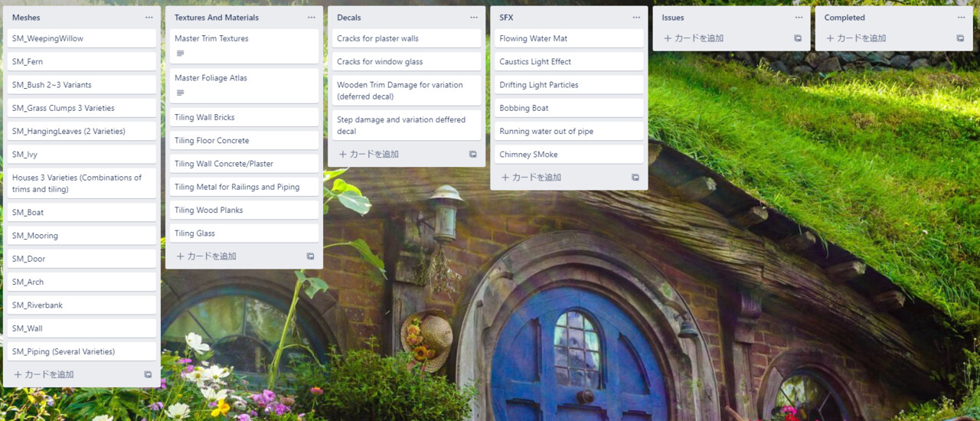Open the Decals list actions menu

tap(473, 18)
